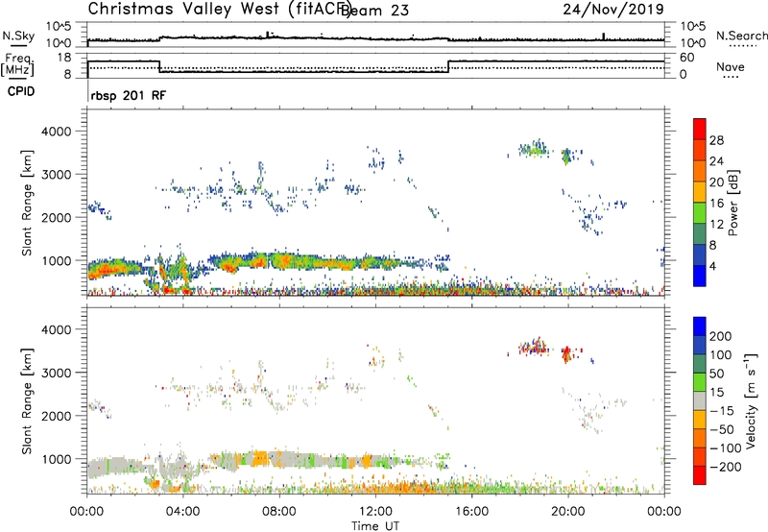Click the 'Power [dB]' colorbar title

[x=732, y=203]
